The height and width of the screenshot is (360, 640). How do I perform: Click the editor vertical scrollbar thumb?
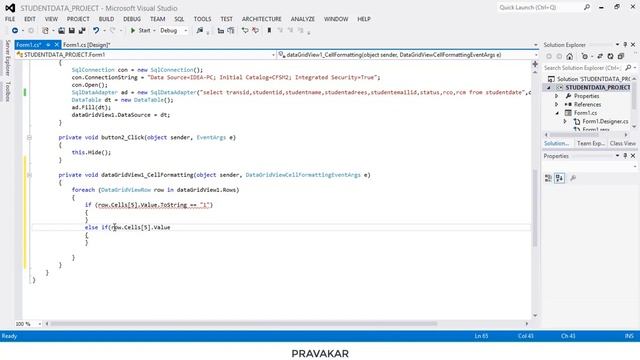point(535,207)
